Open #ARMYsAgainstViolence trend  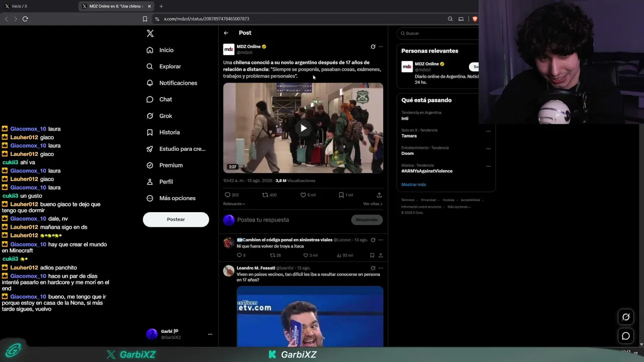(427, 171)
